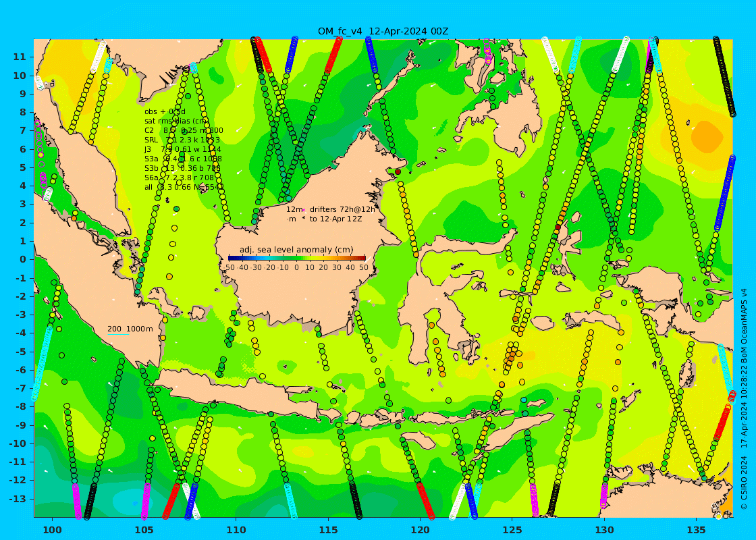The width and height of the screenshot is (756, 540).
Task: Click the colorbar tick label 30 on orange side
Action: (337, 267)
